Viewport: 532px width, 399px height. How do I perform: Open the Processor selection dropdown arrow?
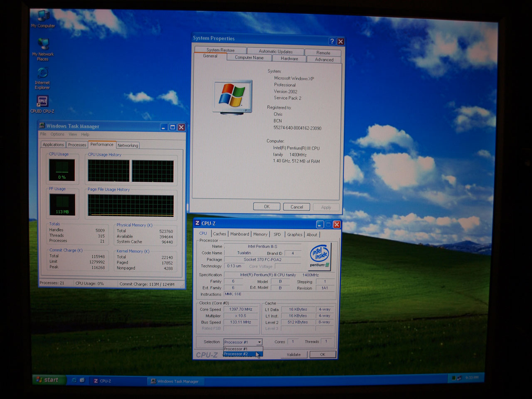tap(259, 342)
